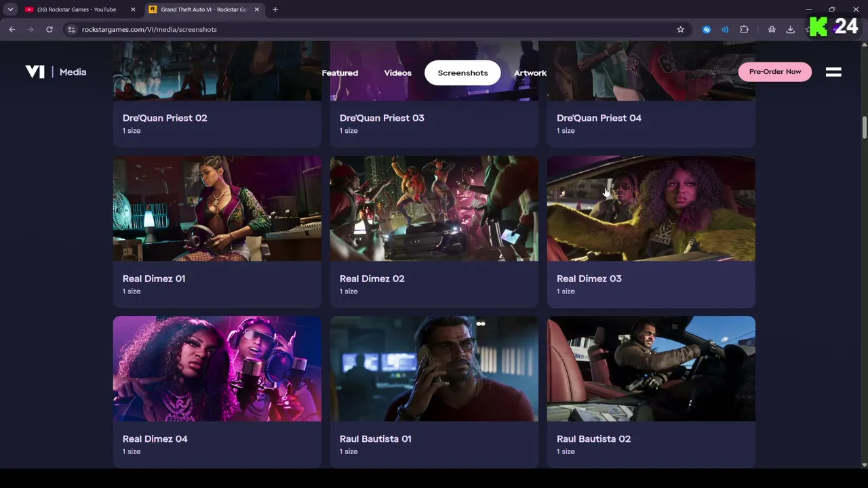Click "1 size" under Real Dimez 03
The height and width of the screenshot is (488, 868).
[566, 291]
